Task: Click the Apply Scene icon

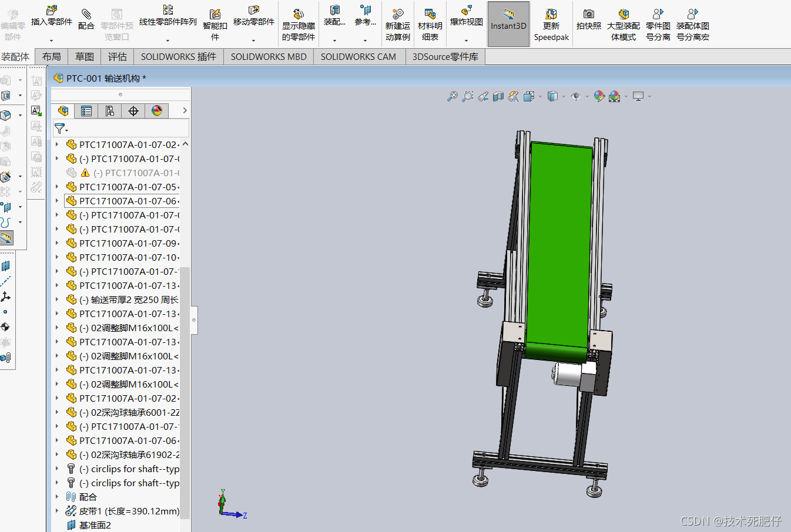Action: [x=615, y=96]
